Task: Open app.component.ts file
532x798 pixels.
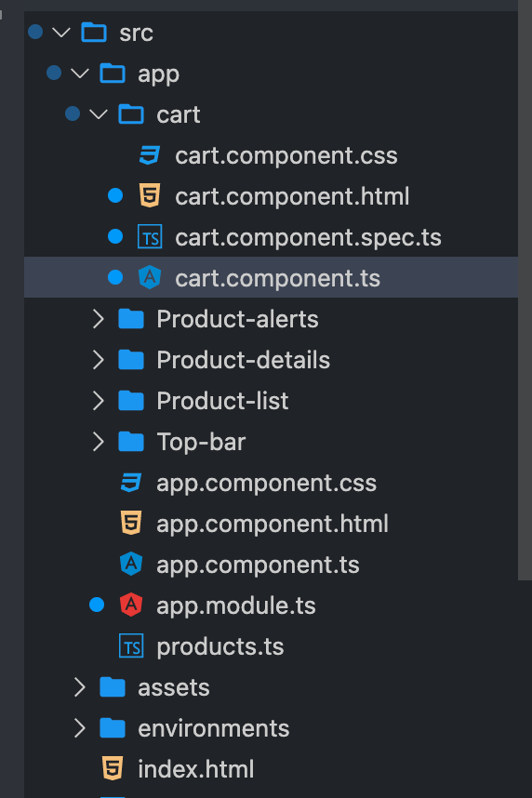Action: pyautogui.click(x=258, y=565)
